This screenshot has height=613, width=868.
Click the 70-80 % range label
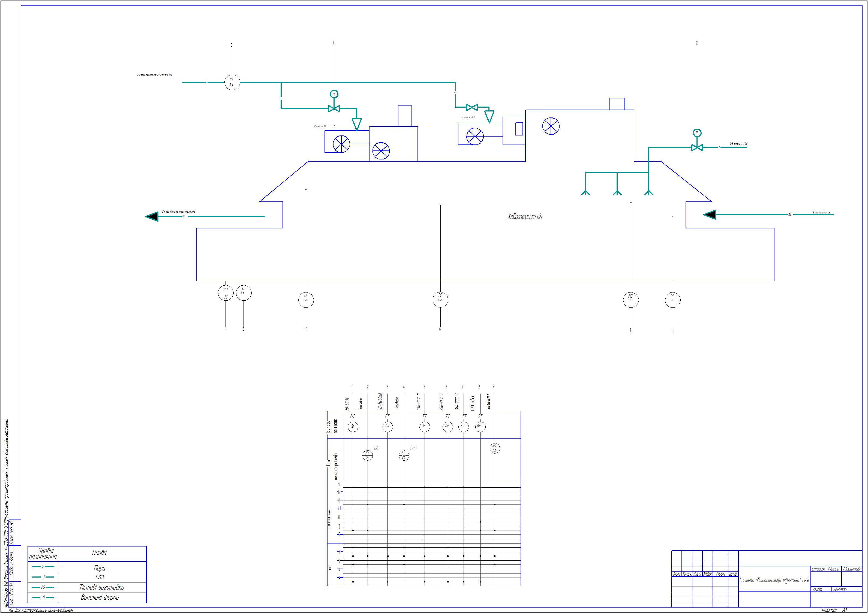tap(347, 404)
